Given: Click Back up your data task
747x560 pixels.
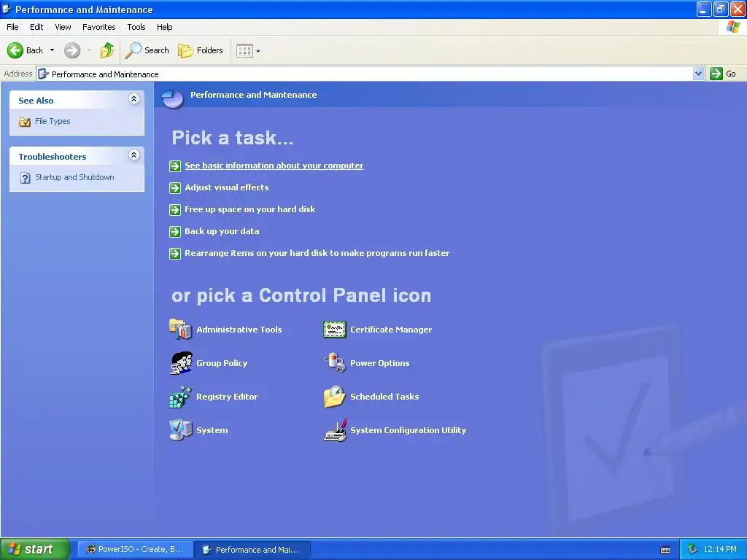Looking at the screenshot, I should [x=222, y=231].
